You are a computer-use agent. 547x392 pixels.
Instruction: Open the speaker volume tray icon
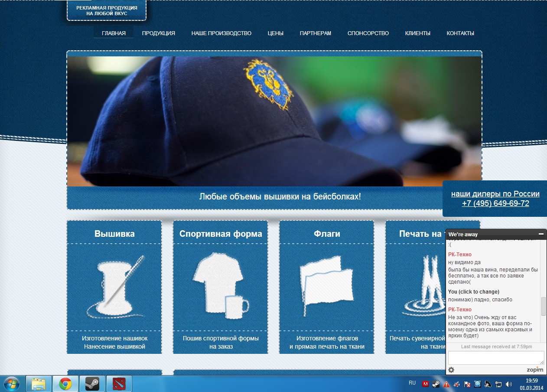pyautogui.click(x=508, y=384)
